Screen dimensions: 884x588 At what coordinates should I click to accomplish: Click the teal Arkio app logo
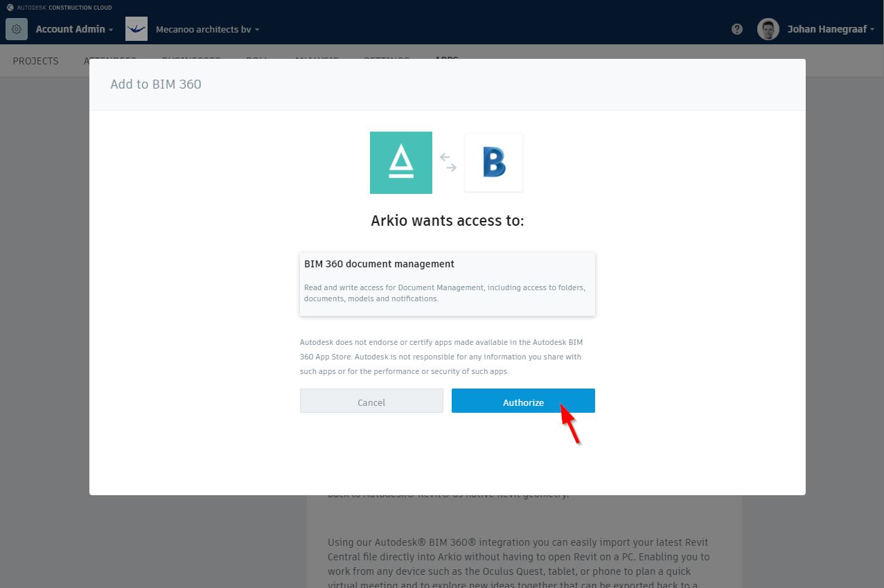pos(401,163)
